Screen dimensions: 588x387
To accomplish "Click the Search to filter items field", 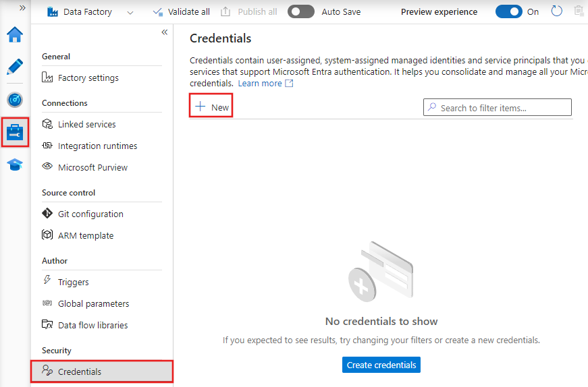I will (498, 107).
